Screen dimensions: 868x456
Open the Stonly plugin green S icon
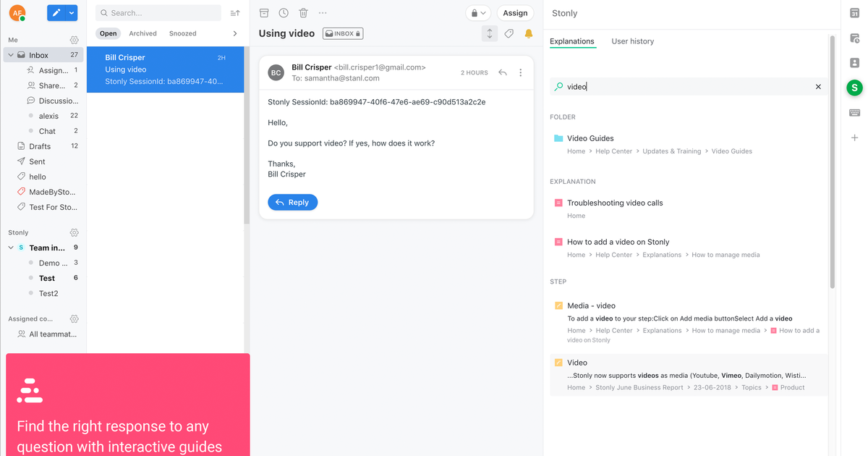point(854,88)
